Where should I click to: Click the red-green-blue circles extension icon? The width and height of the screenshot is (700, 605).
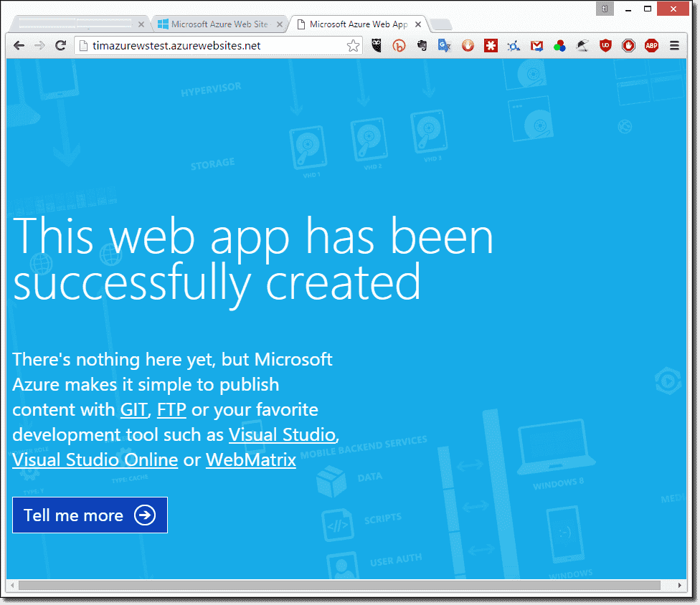pyautogui.click(x=559, y=45)
